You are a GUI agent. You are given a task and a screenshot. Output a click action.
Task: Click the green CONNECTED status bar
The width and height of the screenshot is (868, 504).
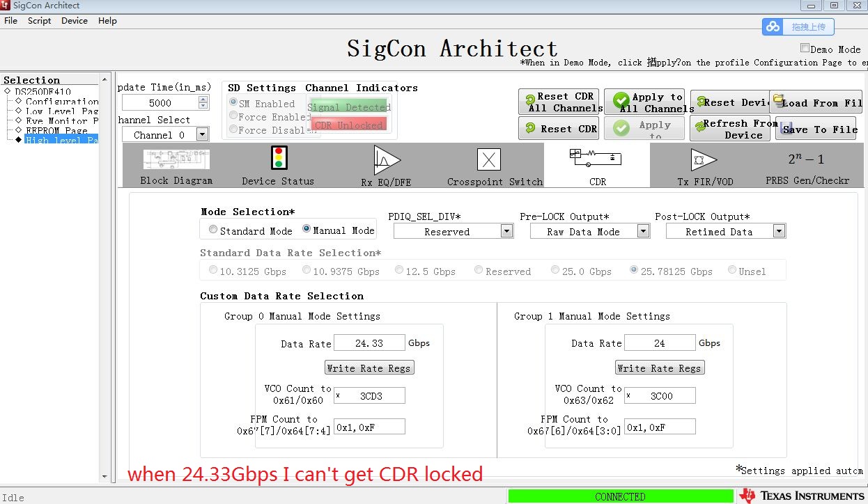tap(621, 496)
